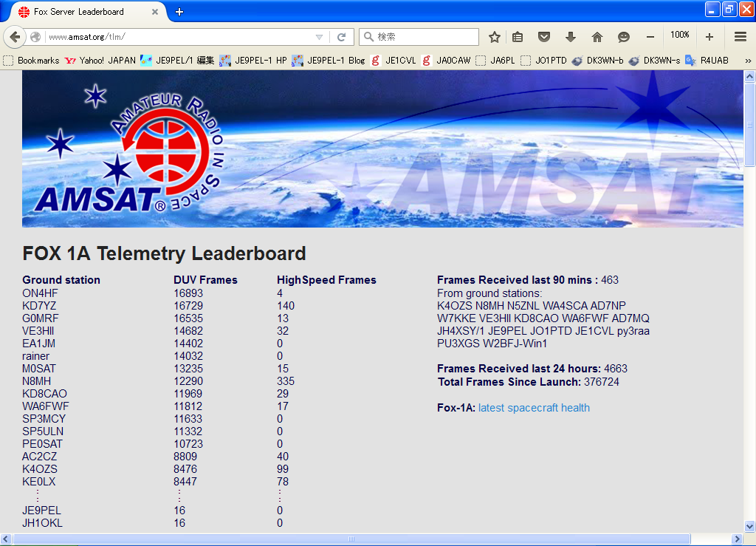This screenshot has height=546, width=756.
Task: Open the JE1CVL bookmark
Action: click(393, 61)
